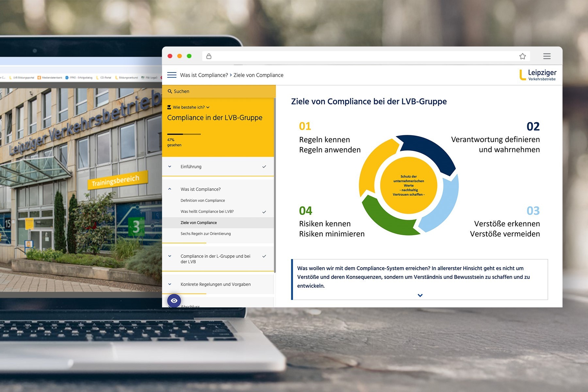Screen dimensions: 588x392
Task: Click the yellow center circle of the diagram
Action: click(409, 185)
